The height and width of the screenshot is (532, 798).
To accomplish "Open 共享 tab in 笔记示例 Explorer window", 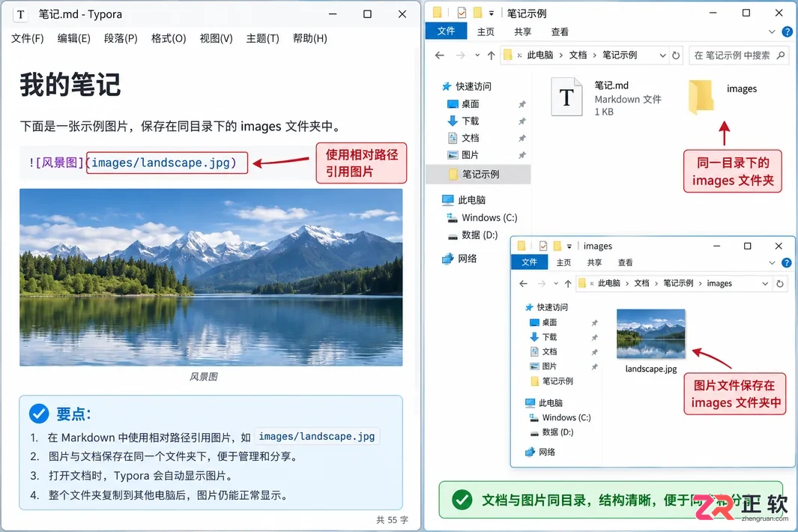I will [x=523, y=31].
